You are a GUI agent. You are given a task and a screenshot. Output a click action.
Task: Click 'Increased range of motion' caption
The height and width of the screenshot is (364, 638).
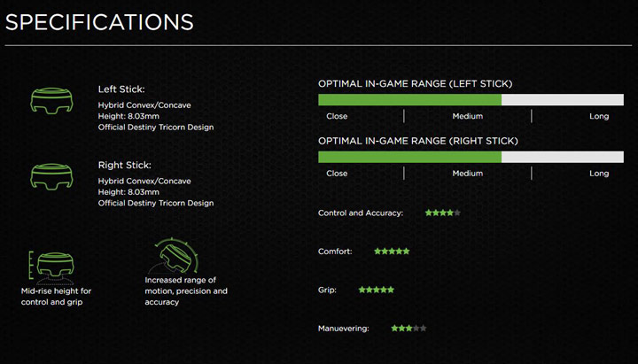click(186, 290)
